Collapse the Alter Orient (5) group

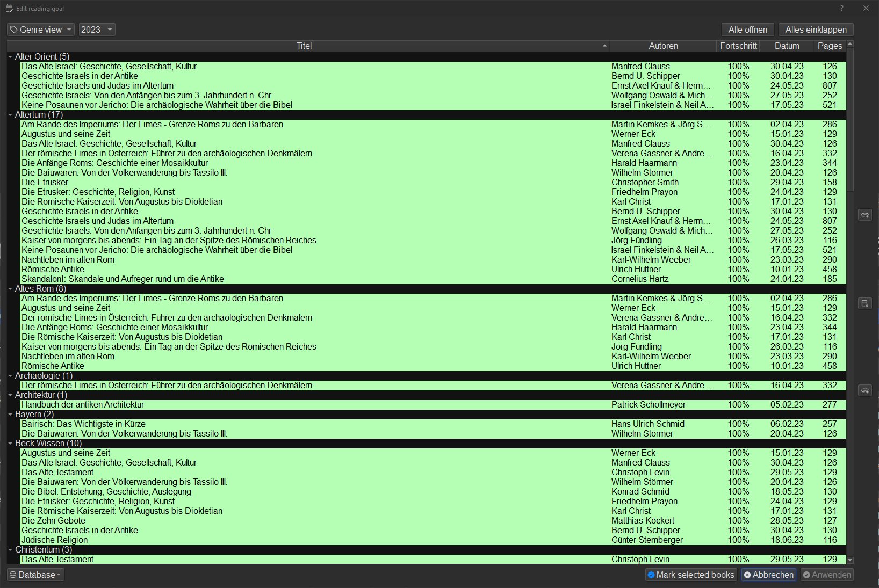tap(10, 56)
